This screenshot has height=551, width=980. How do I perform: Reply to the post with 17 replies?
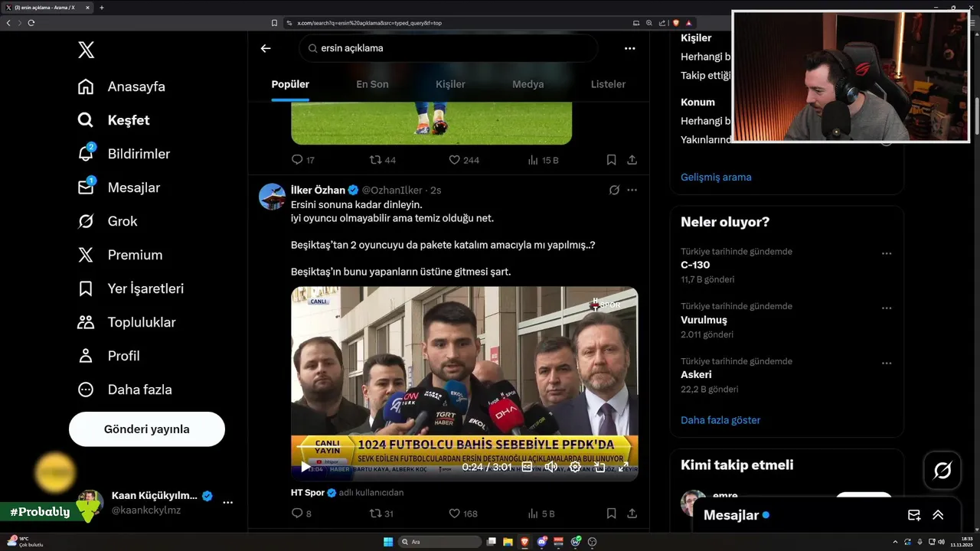303,160
